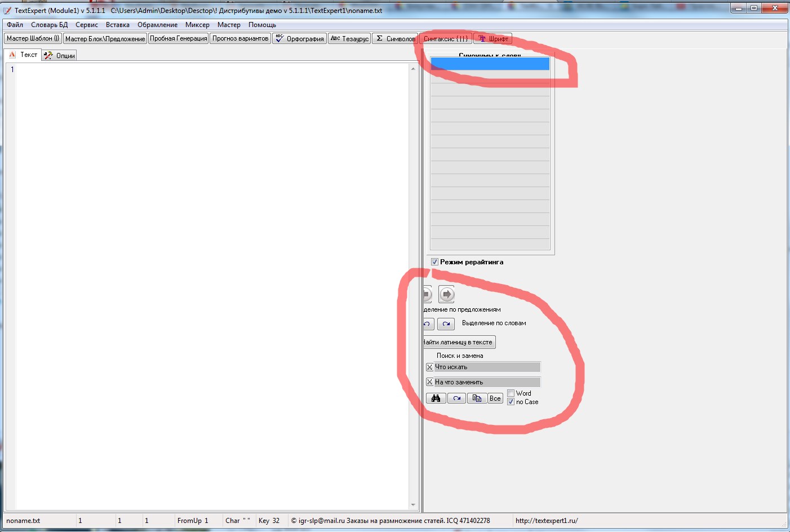
Task: Open the Сервис menu
Action: click(87, 25)
